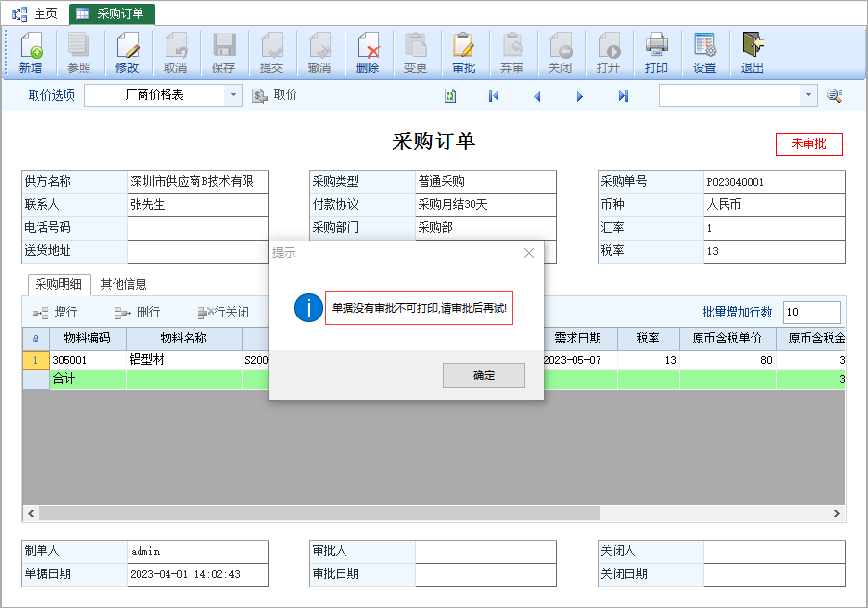Click the 原币含税单价 column header
868x608 pixels.
coord(728,339)
